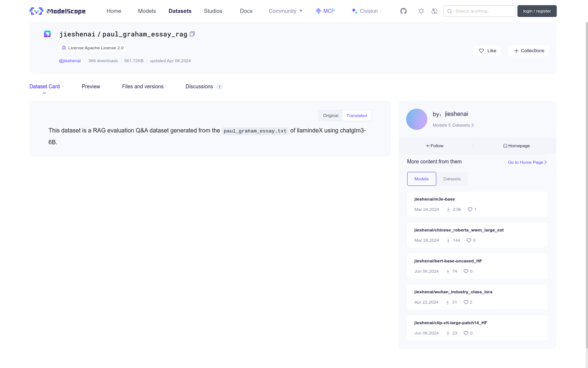Click the Homepage house icon
Viewport: 588px width, 368px height.
[505, 146]
